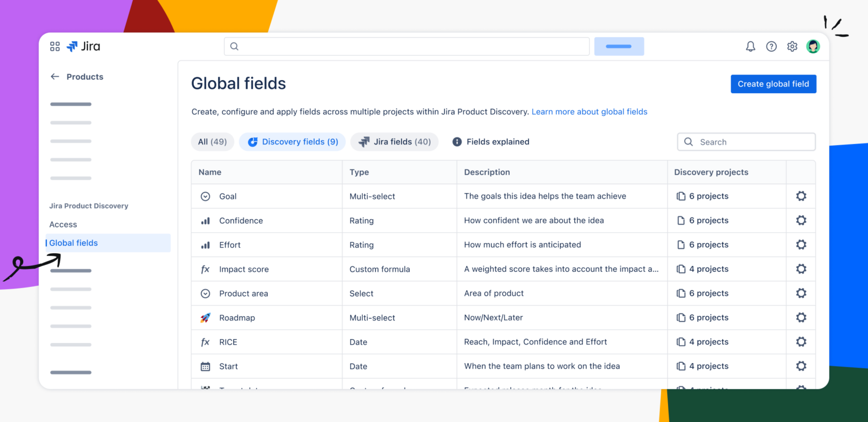The image size is (868, 422).
Task: Select the All (49) filter tab
Action: coord(212,142)
